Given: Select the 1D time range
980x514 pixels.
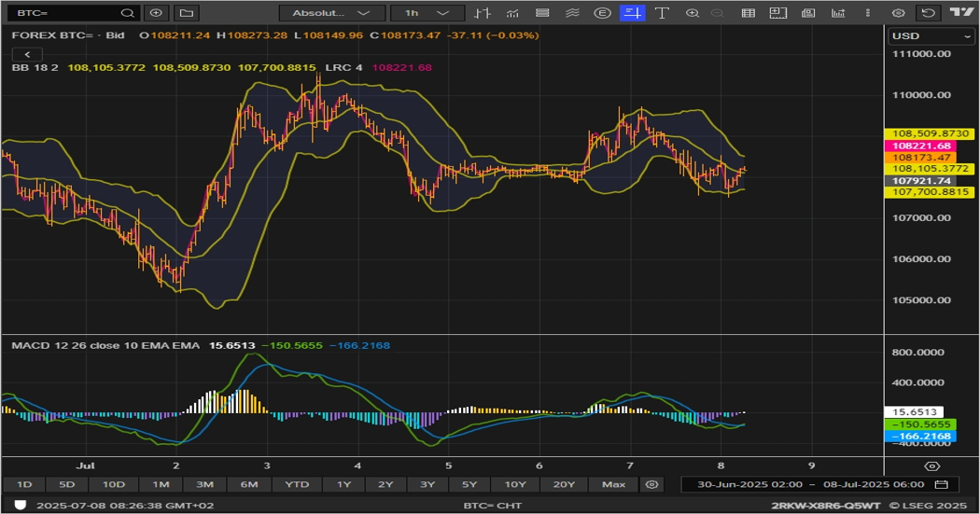Looking at the screenshot, I should coord(24,484).
